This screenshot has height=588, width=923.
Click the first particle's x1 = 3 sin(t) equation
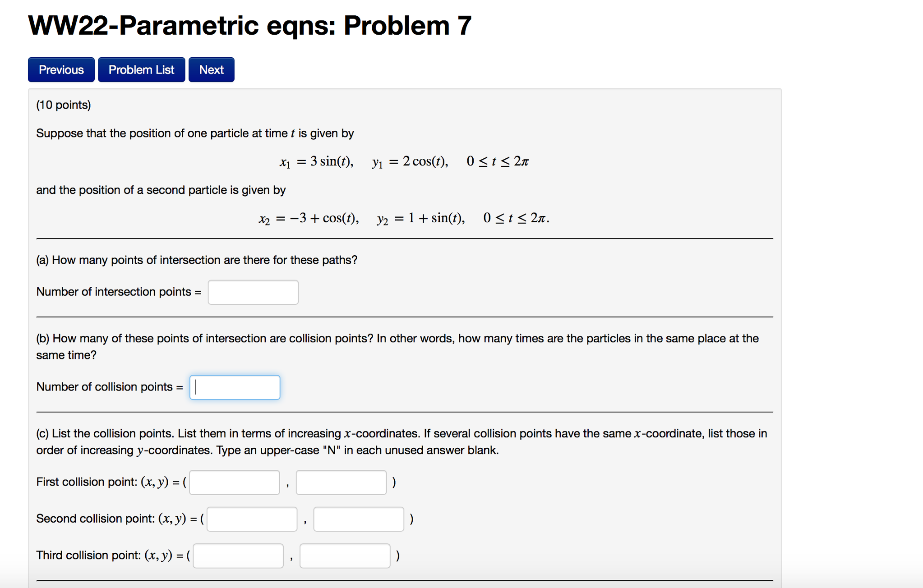(316, 161)
